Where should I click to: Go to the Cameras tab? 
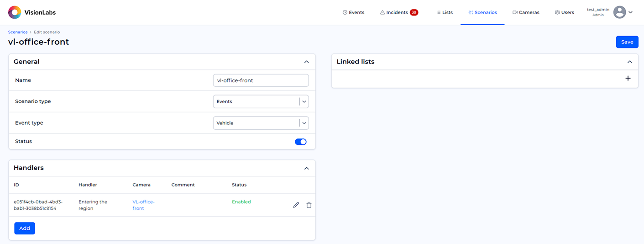click(526, 12)
